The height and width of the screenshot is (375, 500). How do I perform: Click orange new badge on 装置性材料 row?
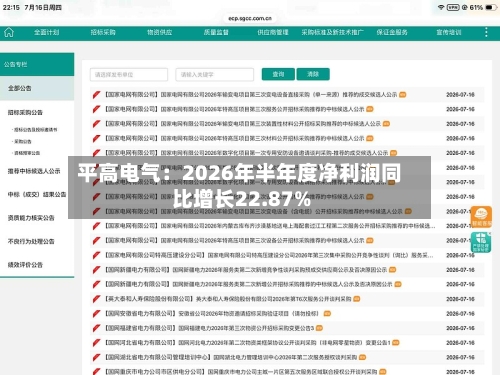click(x=386, y=124)
